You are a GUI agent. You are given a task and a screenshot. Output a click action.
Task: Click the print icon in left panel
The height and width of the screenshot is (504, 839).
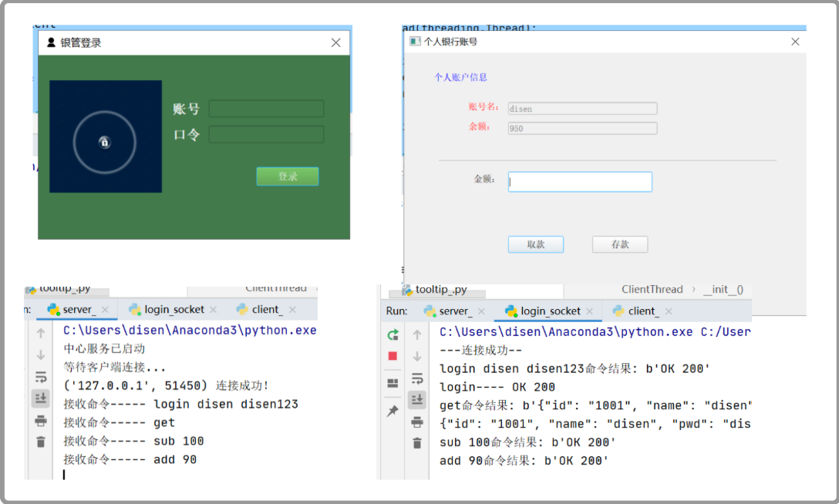coord(41,422)
